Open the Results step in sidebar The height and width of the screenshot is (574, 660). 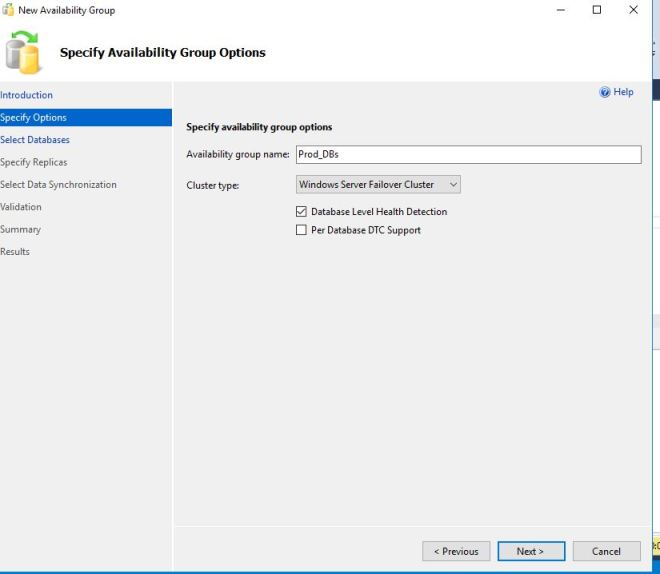(x=15, y=252)
